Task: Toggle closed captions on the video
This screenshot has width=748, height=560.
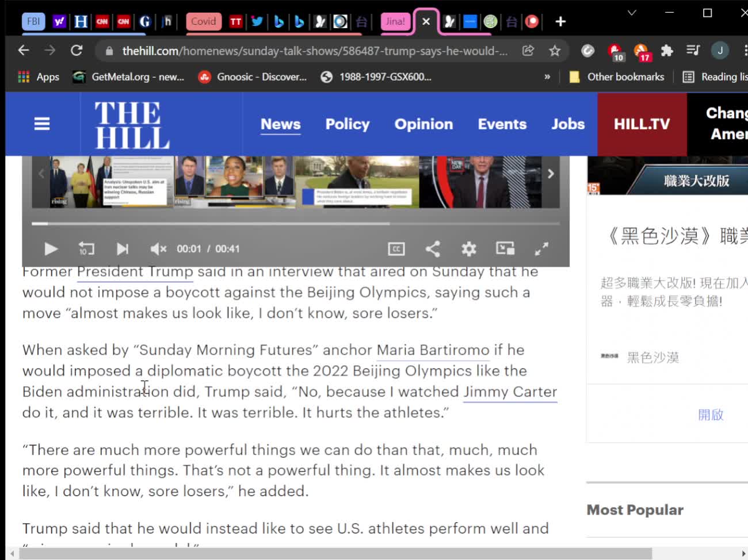Action: (396, 249)
